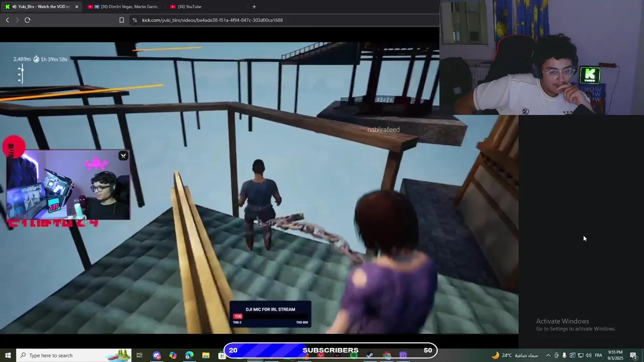The width and height of the screenshot is (644, 362).
Task: Open network settings tray icon
Action: [580, 355]
